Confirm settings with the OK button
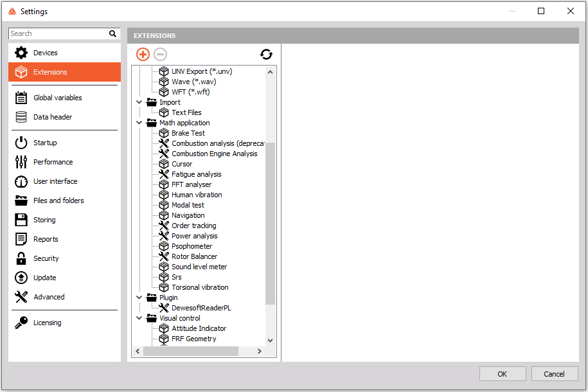 (502, 373)
